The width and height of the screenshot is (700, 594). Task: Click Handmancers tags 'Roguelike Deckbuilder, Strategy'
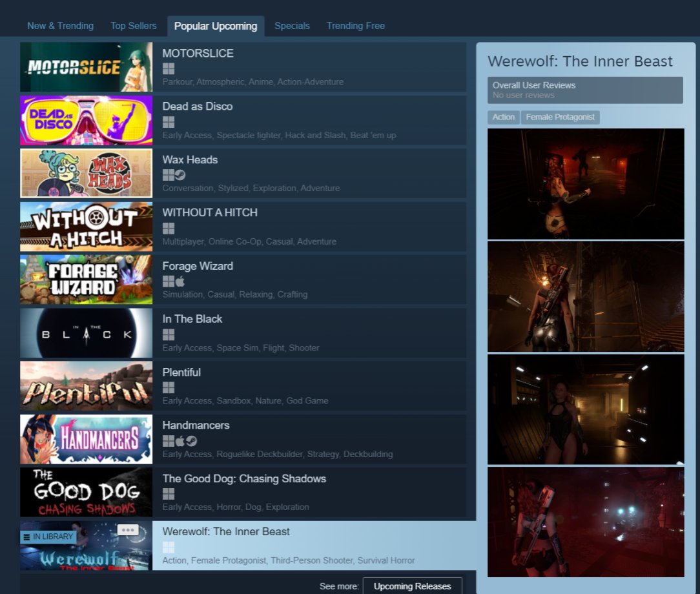[x=278, y=455]
